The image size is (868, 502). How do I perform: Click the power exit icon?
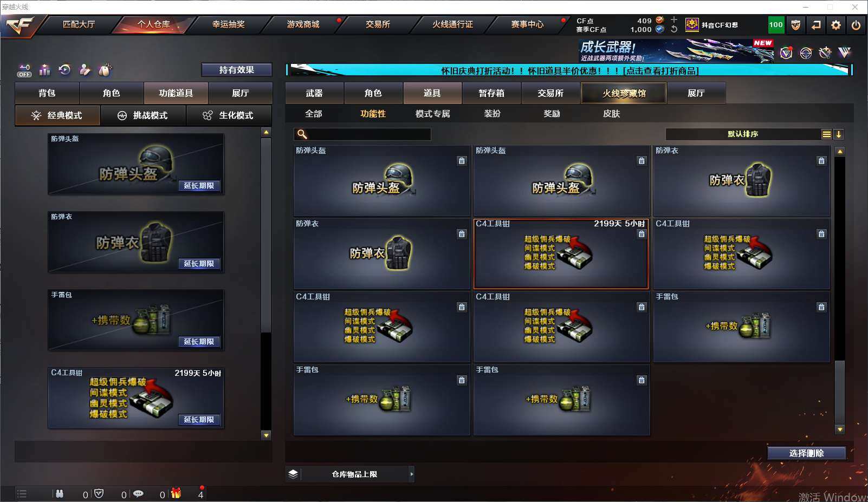pos(856,25)
